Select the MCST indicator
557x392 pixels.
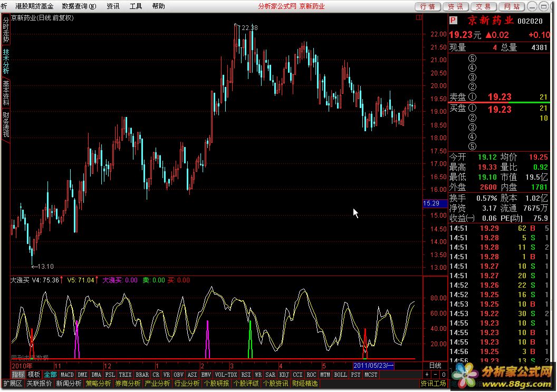pyautogui.click(x=371, y=375)
